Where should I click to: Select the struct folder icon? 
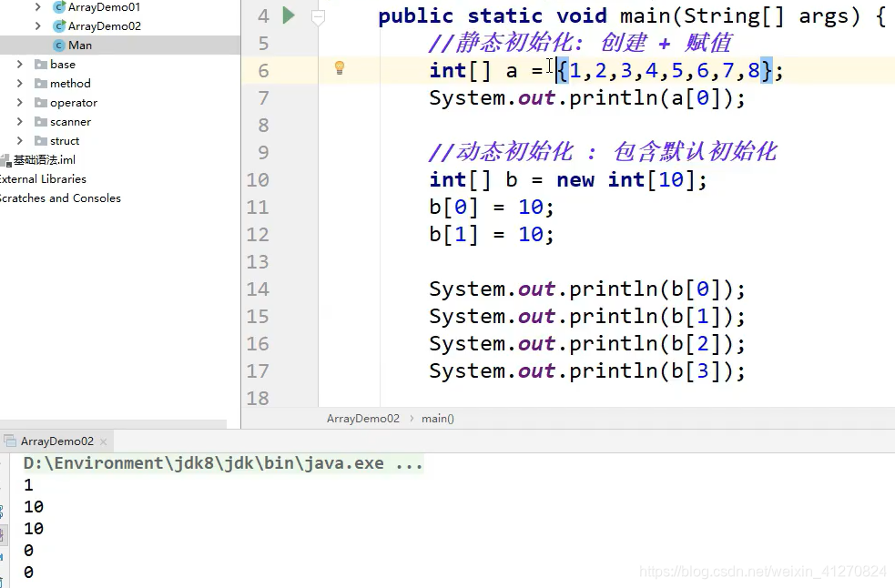click(x=41, y=141)
